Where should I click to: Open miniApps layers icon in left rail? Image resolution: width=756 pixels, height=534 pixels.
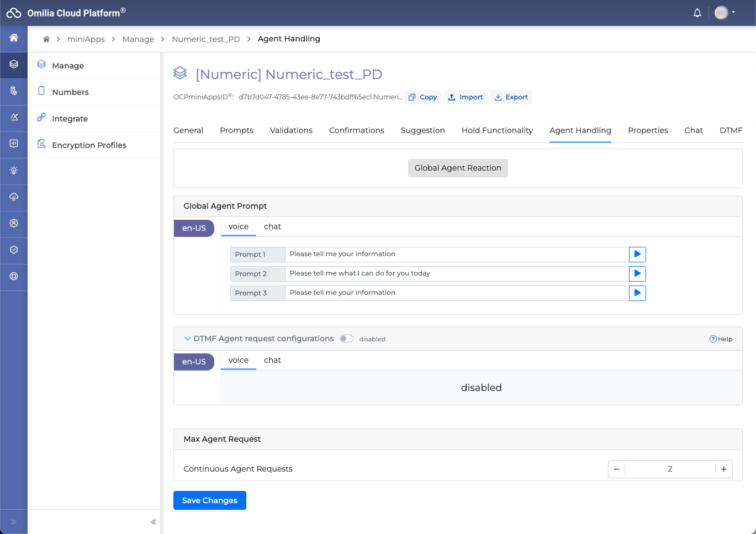pos(14,64)
